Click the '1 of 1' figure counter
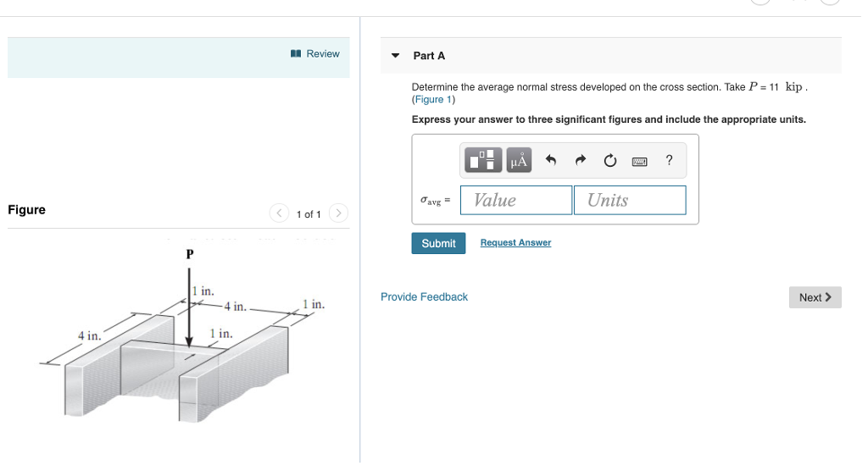The height and width of the screenshot is (465, 868). pos(309,214)
